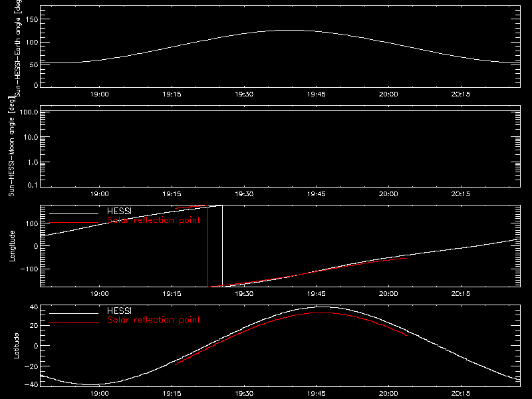Click Solar reflection point legend in Longitude plot

click(x=154, y=220)
